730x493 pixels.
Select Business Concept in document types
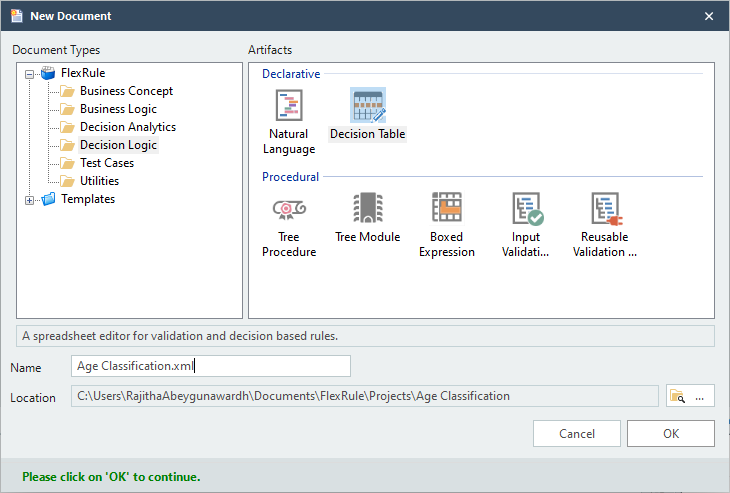click(x=126, y=91)
